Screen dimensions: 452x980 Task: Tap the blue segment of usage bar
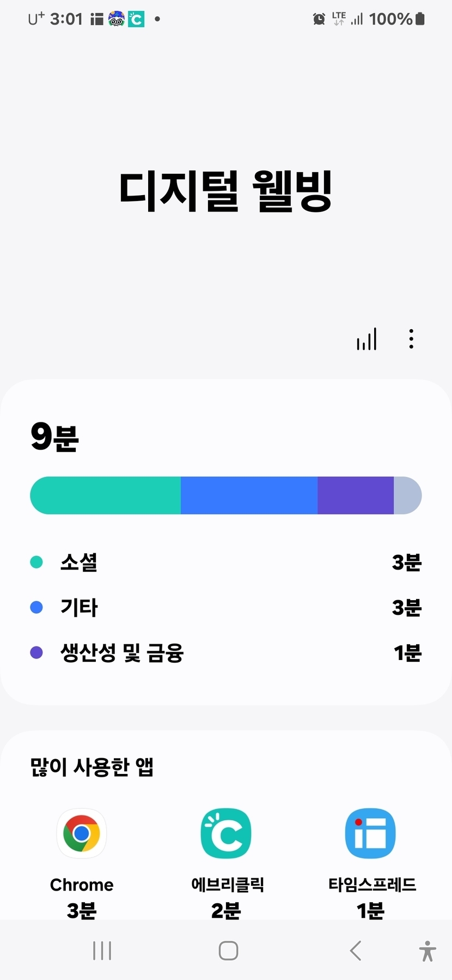tap(249, 495)
